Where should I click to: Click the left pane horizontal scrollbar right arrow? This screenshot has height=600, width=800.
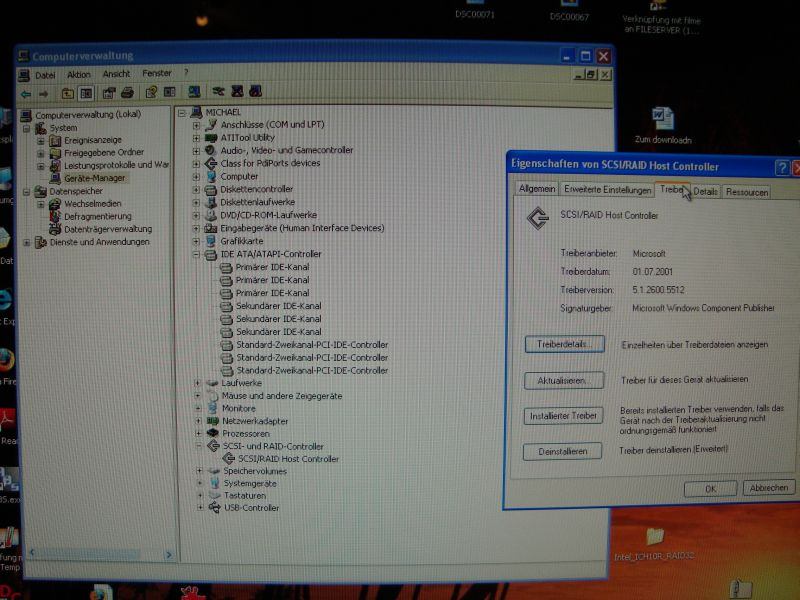[x=169, y=555]
